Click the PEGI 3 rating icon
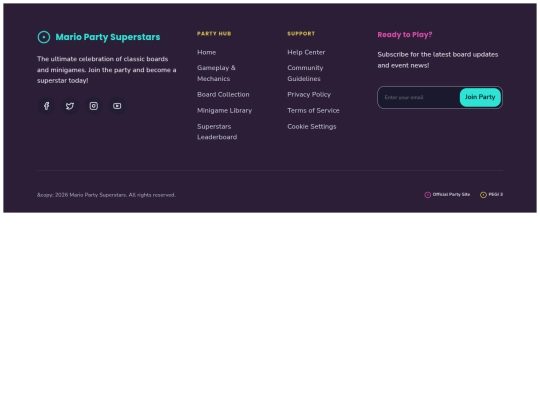 pos(483,195)
